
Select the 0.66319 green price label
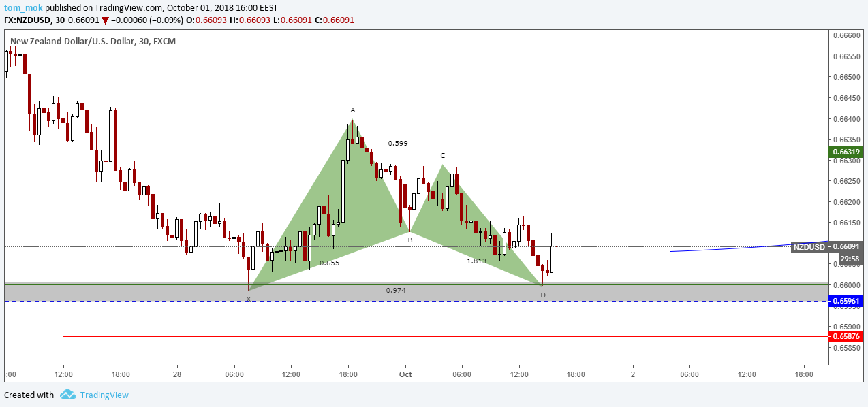(847, 152)
